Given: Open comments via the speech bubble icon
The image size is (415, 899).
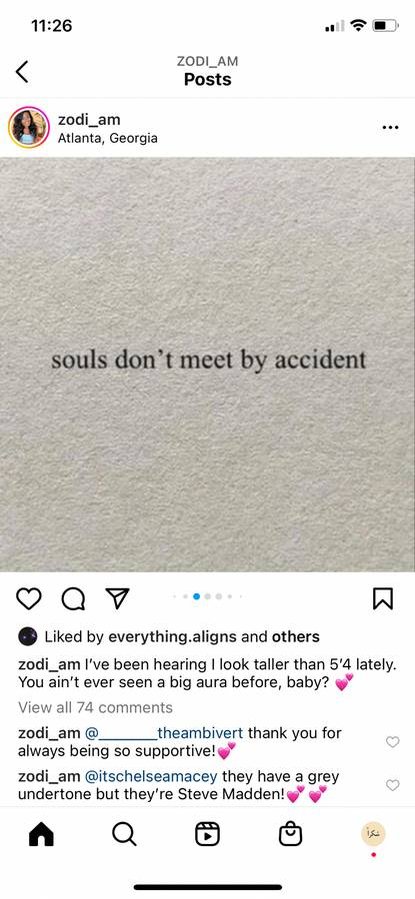Looking at the screenshot, I should [x=73, y=599].
